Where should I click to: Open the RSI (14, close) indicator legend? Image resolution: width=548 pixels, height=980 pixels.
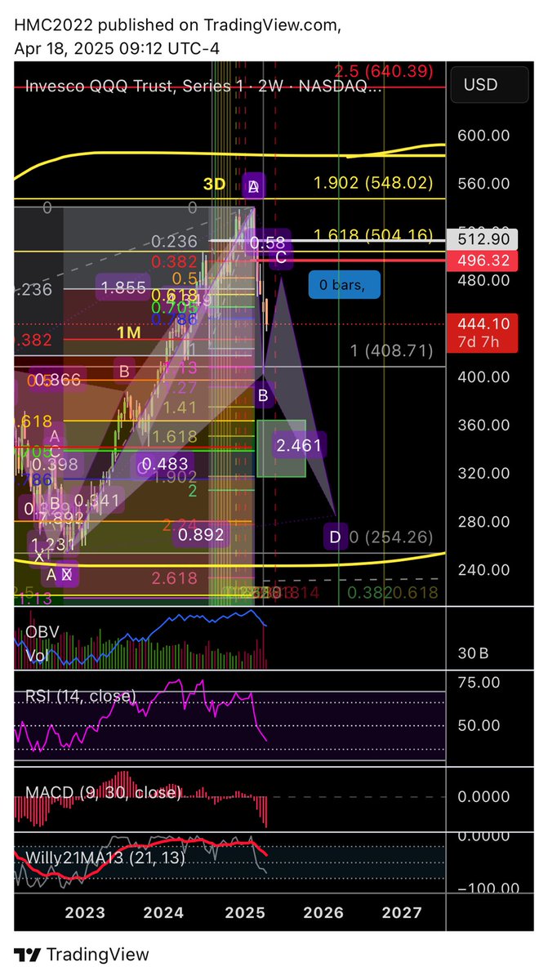tap(81, 696)
